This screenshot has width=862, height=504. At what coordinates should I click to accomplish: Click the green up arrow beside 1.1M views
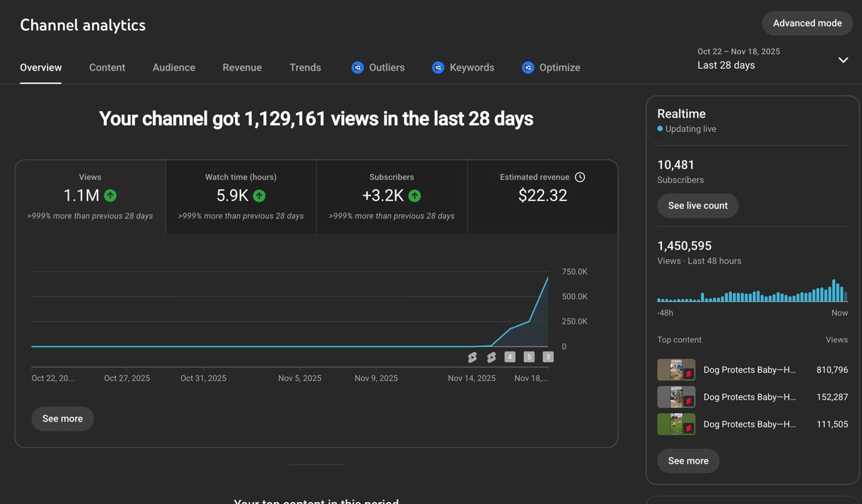tap(110, 196)
